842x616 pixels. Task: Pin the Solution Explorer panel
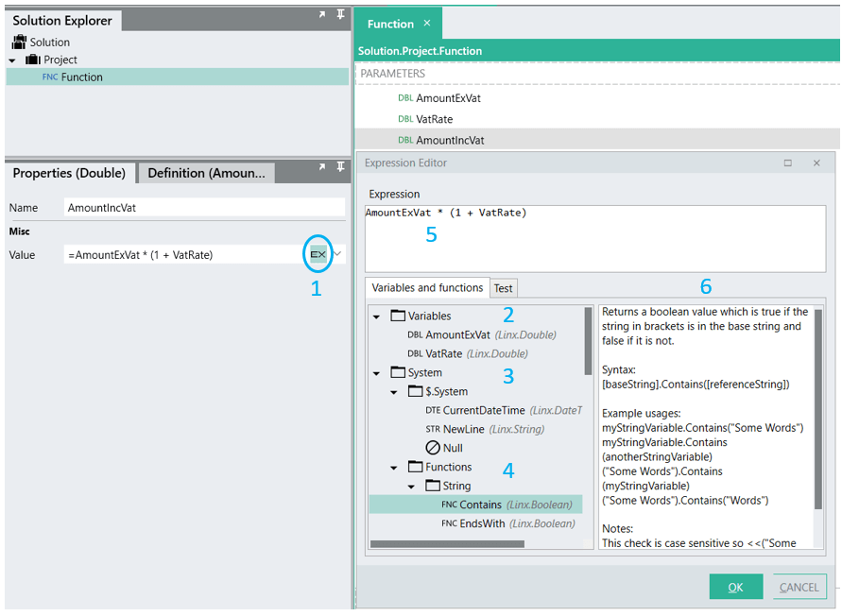click(340, 14)
